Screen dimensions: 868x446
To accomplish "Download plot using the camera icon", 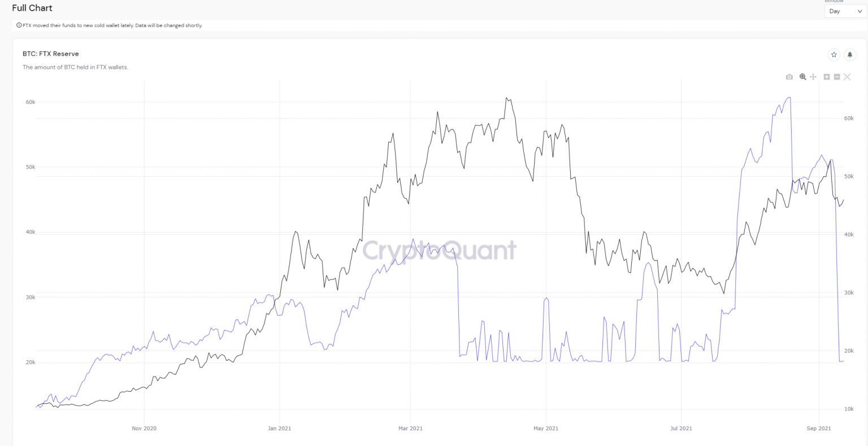I will 789,77.
